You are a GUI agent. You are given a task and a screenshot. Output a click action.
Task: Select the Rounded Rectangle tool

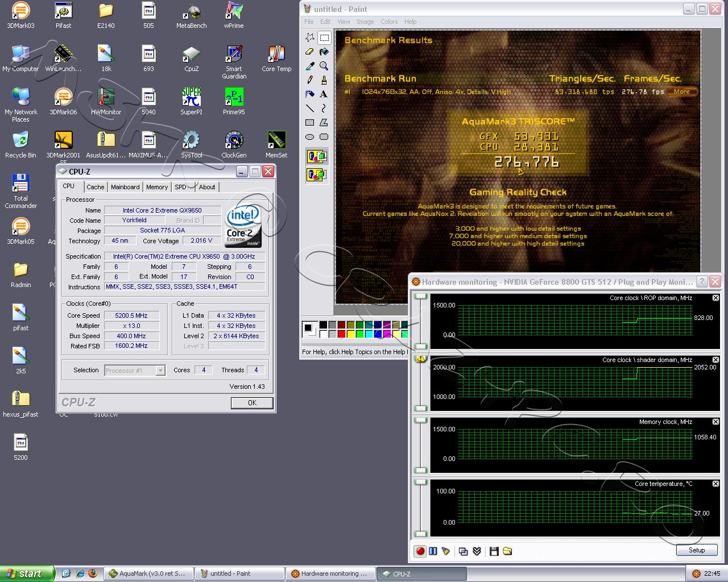tap(324, 136)
